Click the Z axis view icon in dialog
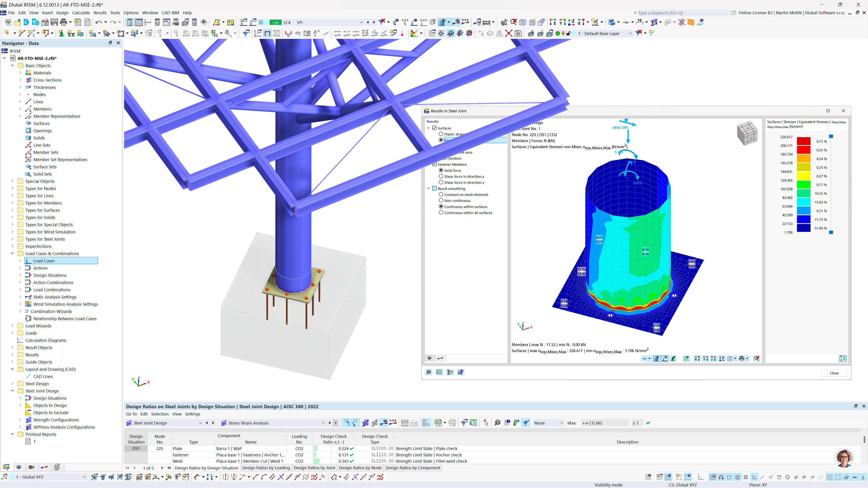This screenshot has height=488, width=868. 713,358
